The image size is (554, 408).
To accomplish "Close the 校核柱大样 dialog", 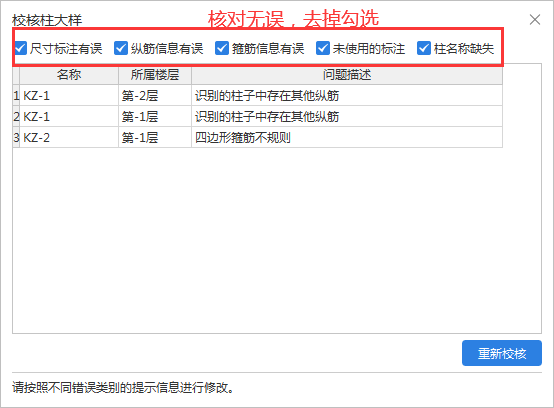I will (x=535, y=19).
